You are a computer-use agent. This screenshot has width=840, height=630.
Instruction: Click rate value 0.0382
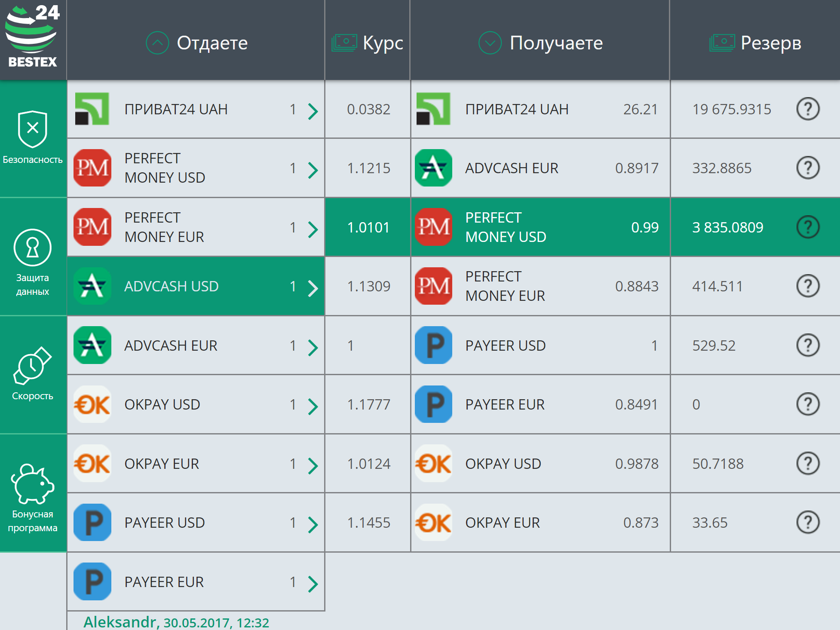[x=369, y=109]
